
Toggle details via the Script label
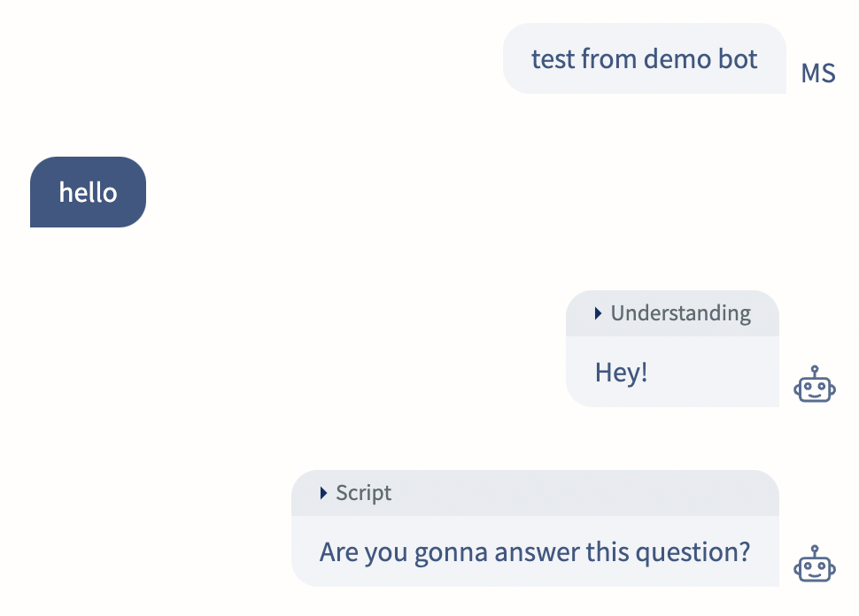coord(364,493)
